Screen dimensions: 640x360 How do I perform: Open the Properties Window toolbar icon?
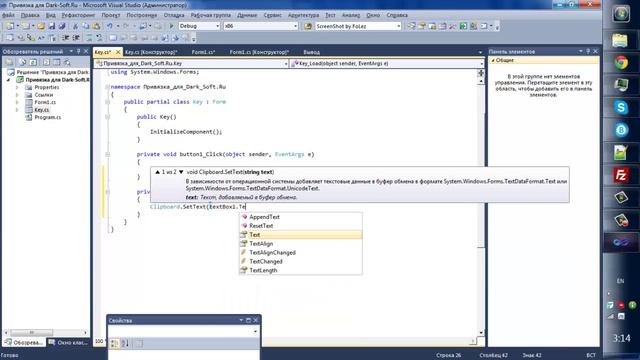tap(422, 26)
